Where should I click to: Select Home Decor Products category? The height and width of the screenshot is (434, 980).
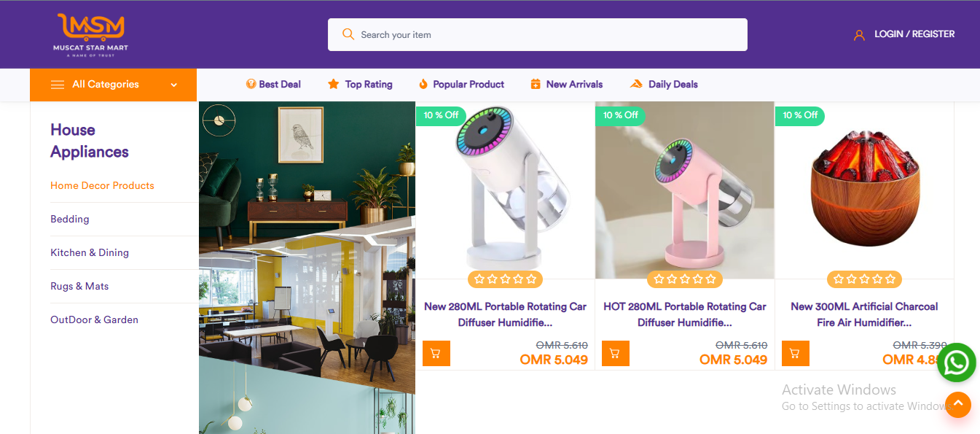[x=102, y=186]
